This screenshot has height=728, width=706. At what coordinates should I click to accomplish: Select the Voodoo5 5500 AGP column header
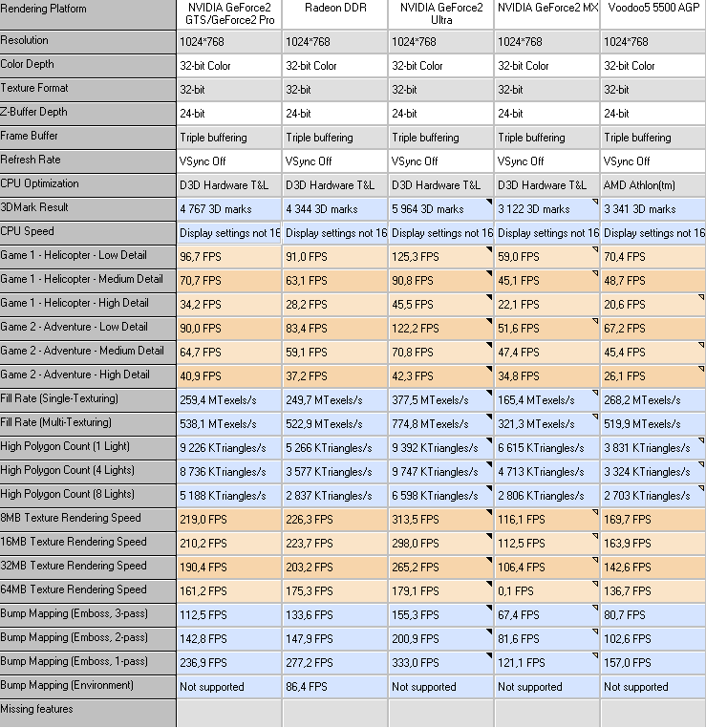click(653, 14)
